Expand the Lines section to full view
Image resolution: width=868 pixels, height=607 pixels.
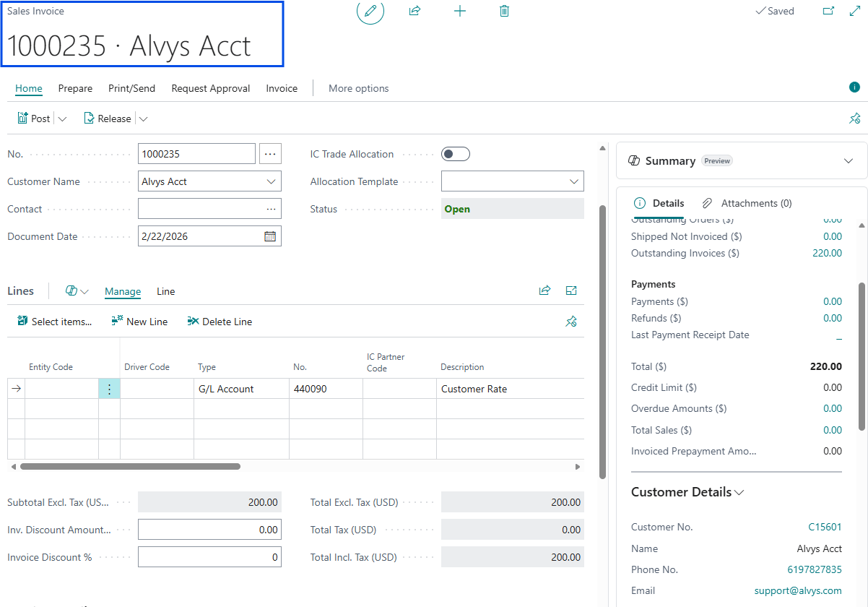tap(571, 290)
